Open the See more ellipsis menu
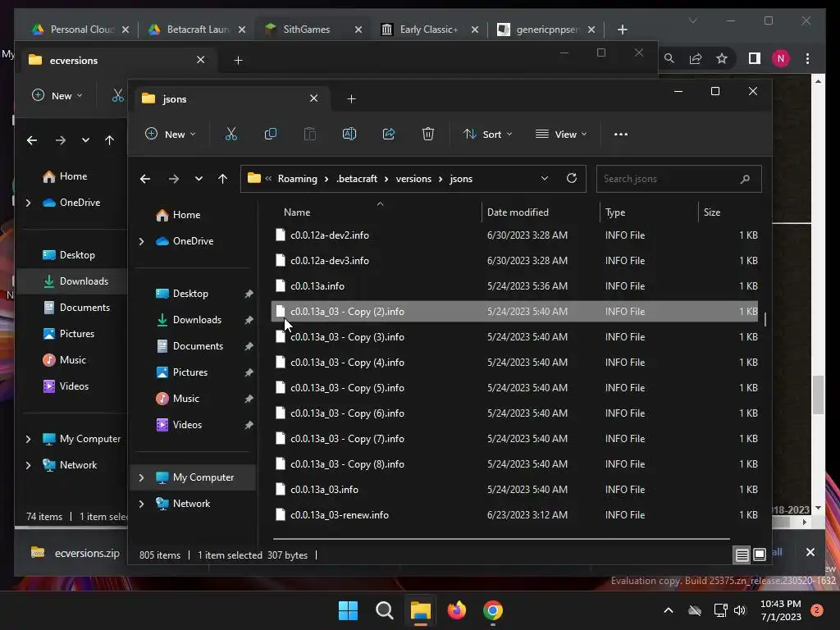This screenshot has width=840, height=630. 621,134
